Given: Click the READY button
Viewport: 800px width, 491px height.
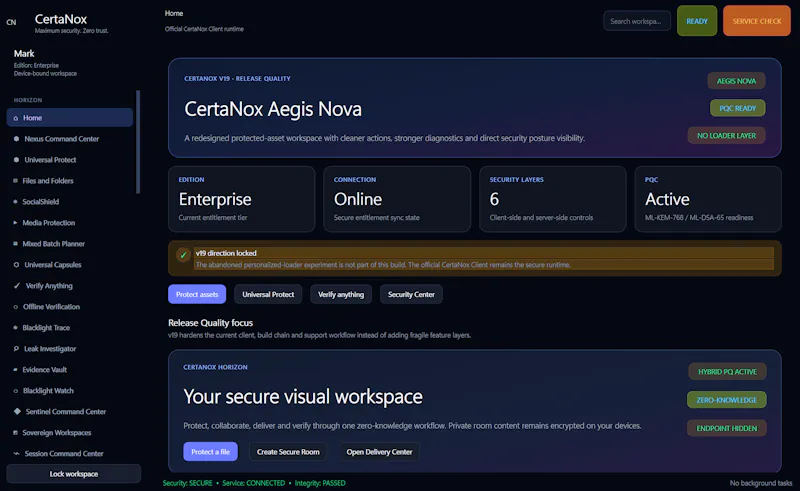Looking at the screenshot, I should [x=697, y=21].
